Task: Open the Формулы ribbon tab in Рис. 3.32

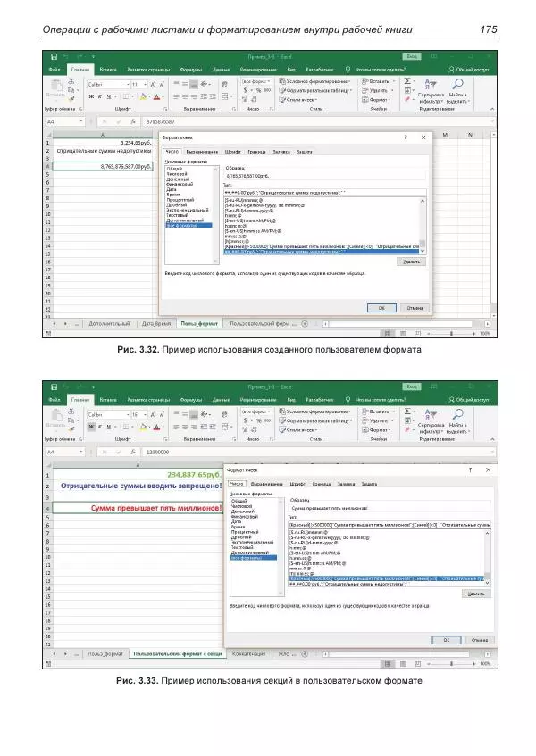Action: tap(191, 70)
